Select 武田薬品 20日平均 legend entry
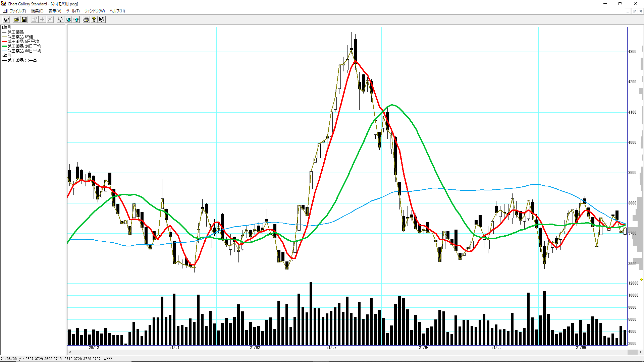This screenshot has height=362, width=644. [x=24, y=46]
